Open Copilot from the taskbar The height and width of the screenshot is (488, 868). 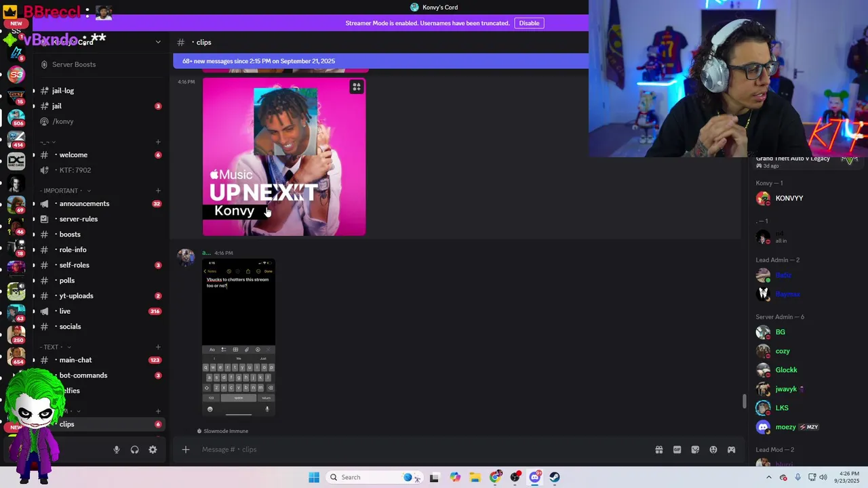click(455, 477)
